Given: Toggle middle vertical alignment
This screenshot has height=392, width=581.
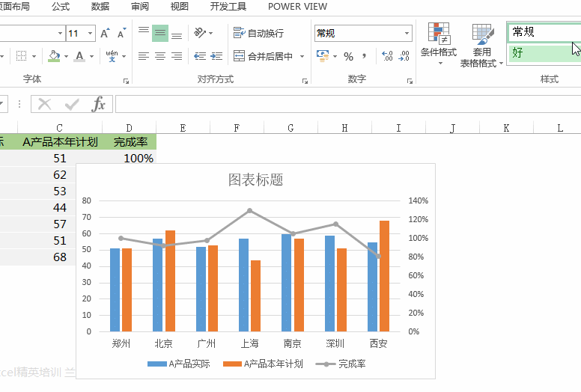Looking at the screenshot, I should click(x=160, y=34).
